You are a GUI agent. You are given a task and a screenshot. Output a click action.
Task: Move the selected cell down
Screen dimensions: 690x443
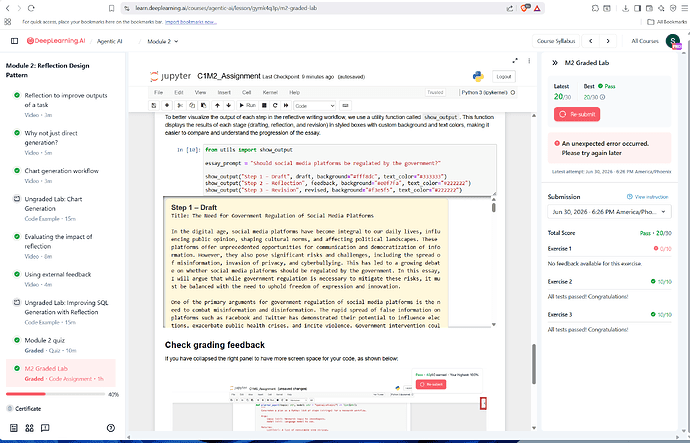coord(228,106)
